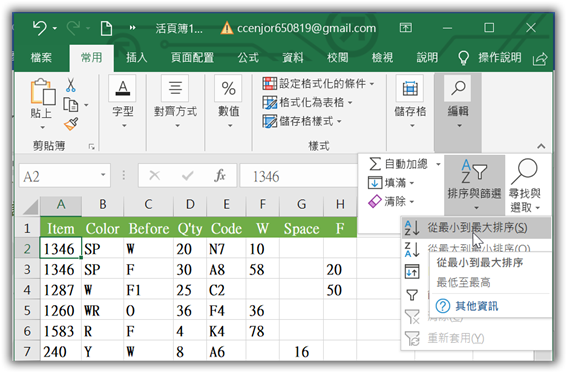
Task: Expand the Name Box dropdown arrow
Action: pyautogui.click(x=103, y=175)
